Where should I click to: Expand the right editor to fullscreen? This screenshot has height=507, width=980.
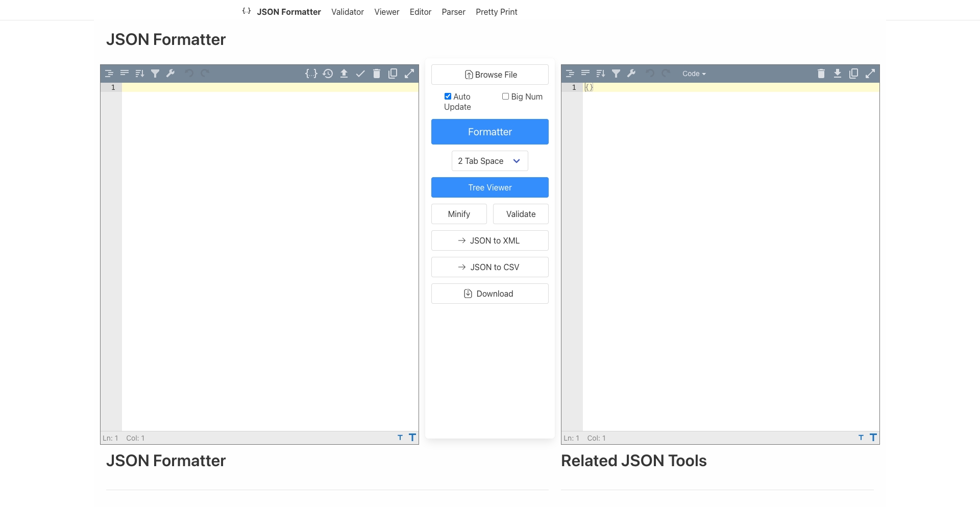870,73
